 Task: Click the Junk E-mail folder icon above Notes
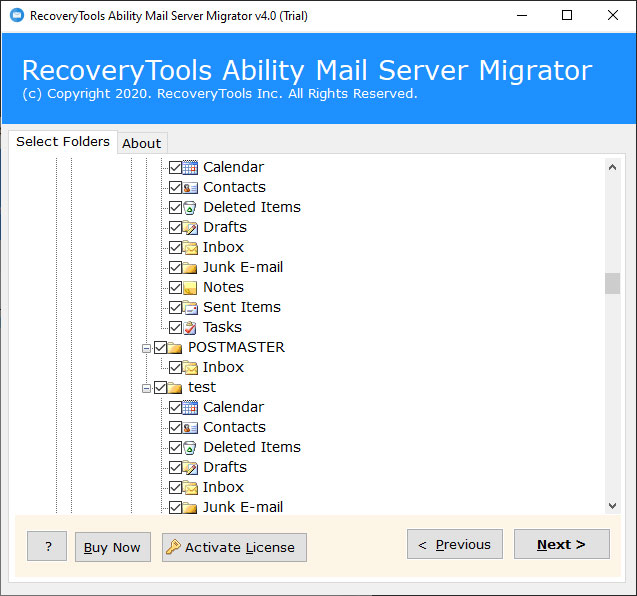(190, 267)
